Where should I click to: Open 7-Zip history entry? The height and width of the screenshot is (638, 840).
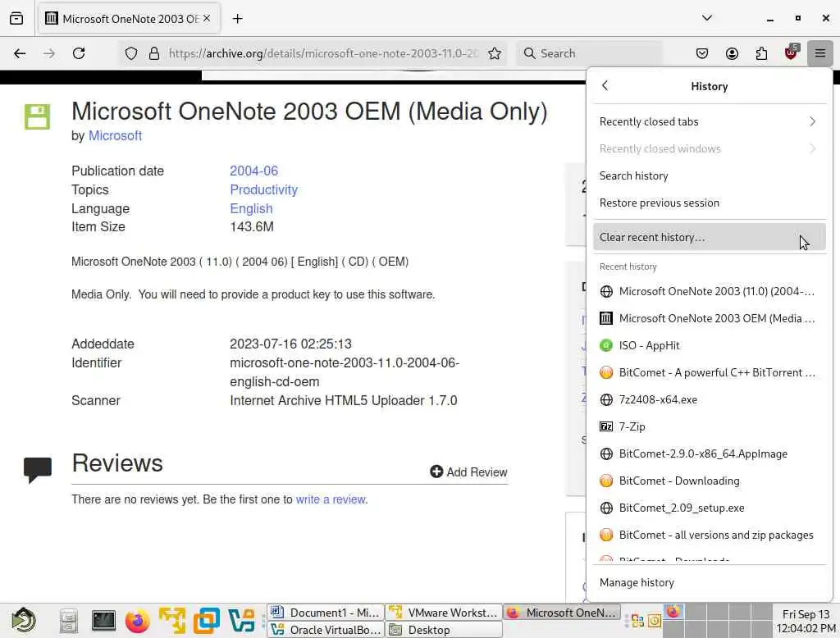pos(710,426)
